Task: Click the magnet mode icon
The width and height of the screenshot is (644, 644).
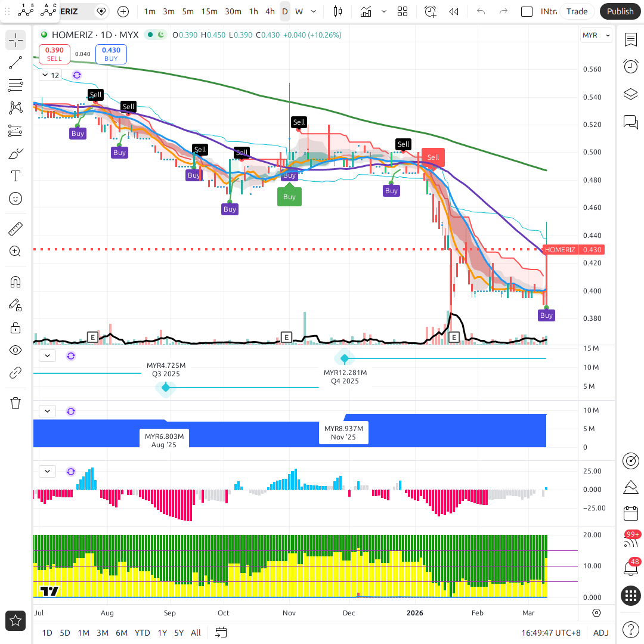Action: 16,281
